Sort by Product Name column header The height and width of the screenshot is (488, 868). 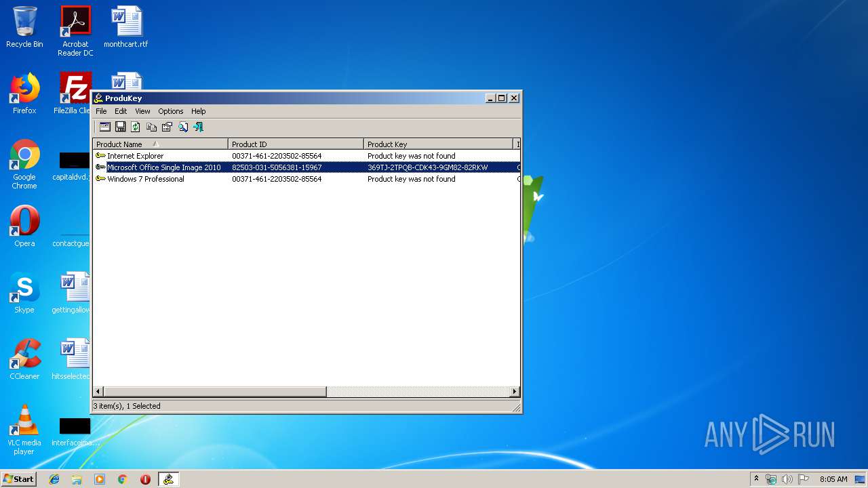[x=161, y=144]
